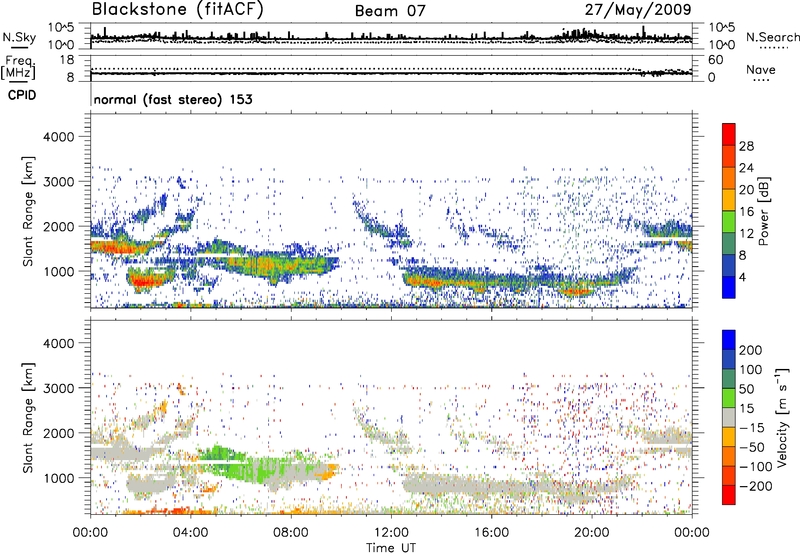Click 'normal (fast stereo) 153' text

click(x=173, y=99)
